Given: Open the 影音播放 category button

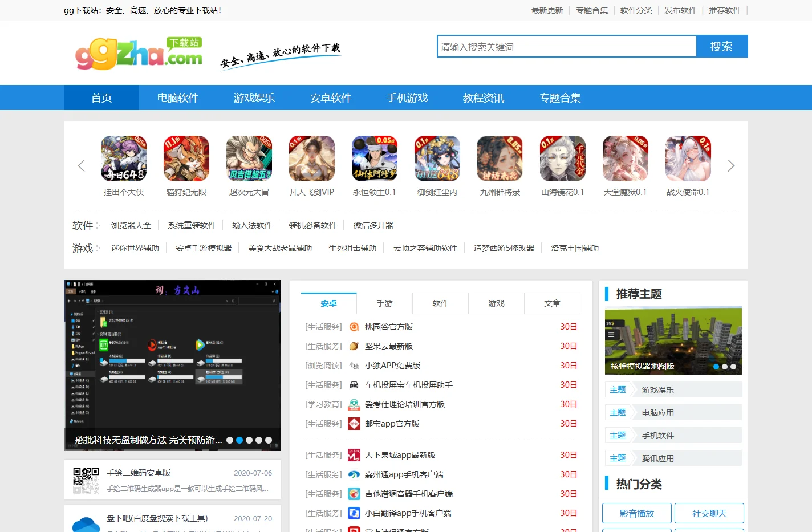Looking at the screenshot, I should (637, 513).
